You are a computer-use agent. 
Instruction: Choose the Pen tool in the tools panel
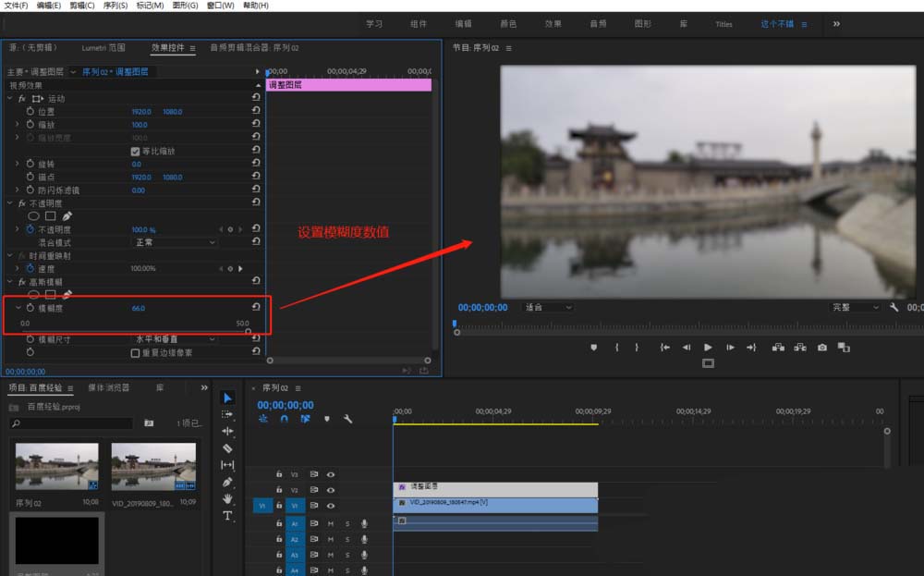228,482
